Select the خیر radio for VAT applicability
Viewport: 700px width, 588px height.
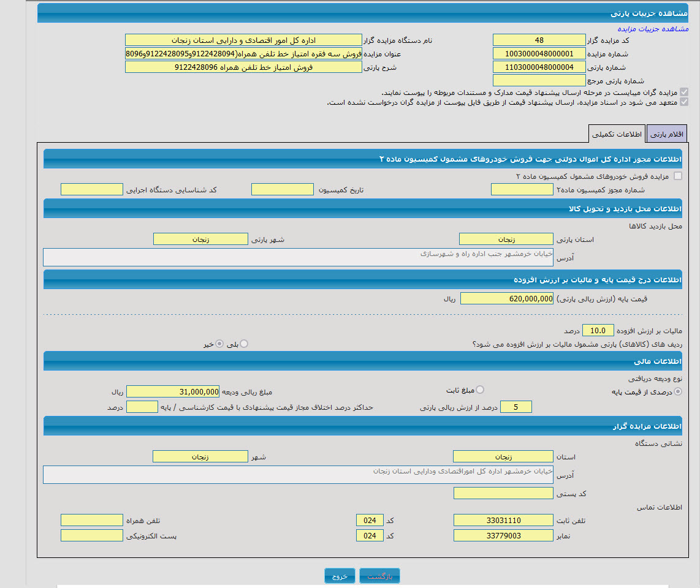[219, 344]
